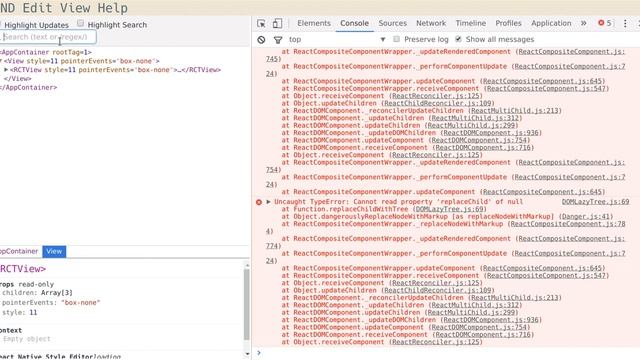Toggle the device toolbar icon

[x=277, y=24]
